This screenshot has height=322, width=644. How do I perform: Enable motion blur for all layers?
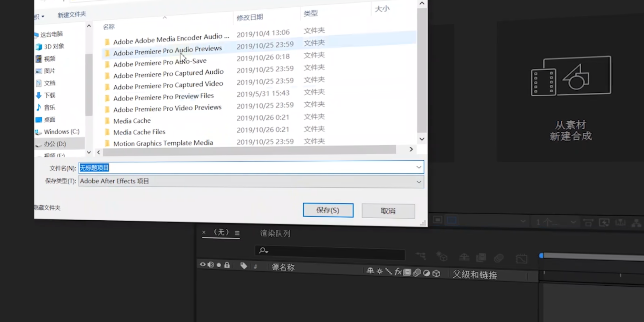tap(499, 258)
